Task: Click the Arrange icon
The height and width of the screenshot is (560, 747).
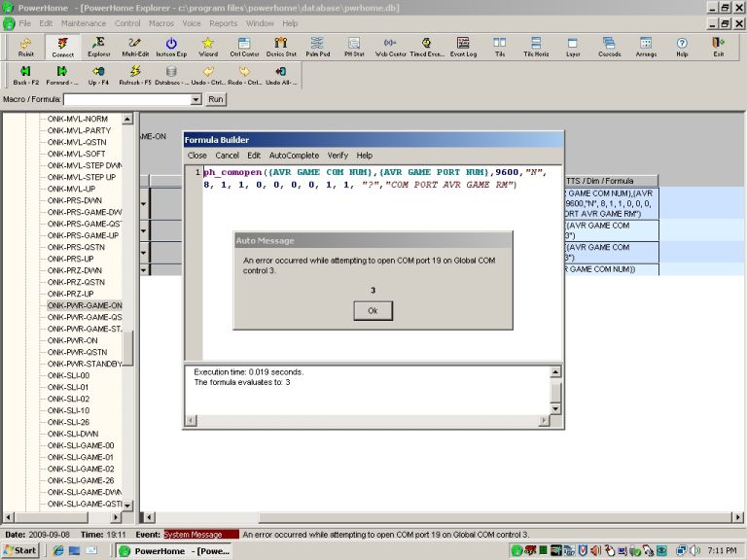Action: tap(646, 47)
